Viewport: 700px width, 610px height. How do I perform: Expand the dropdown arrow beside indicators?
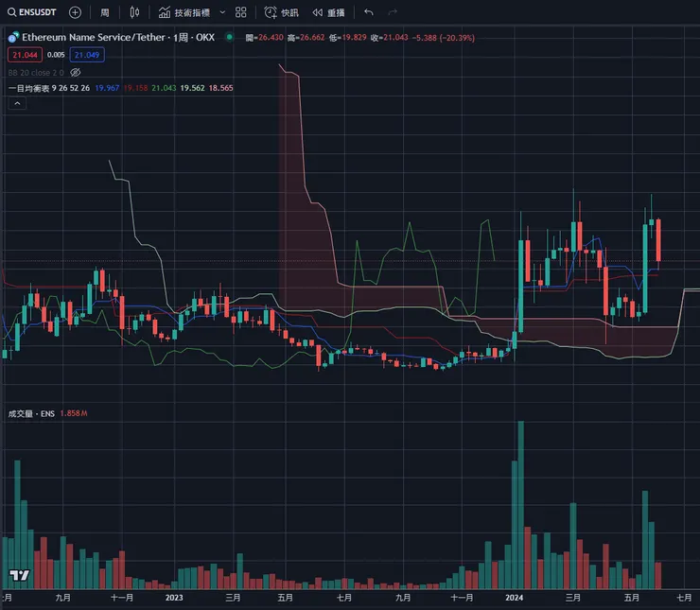[x=222, y=12]
